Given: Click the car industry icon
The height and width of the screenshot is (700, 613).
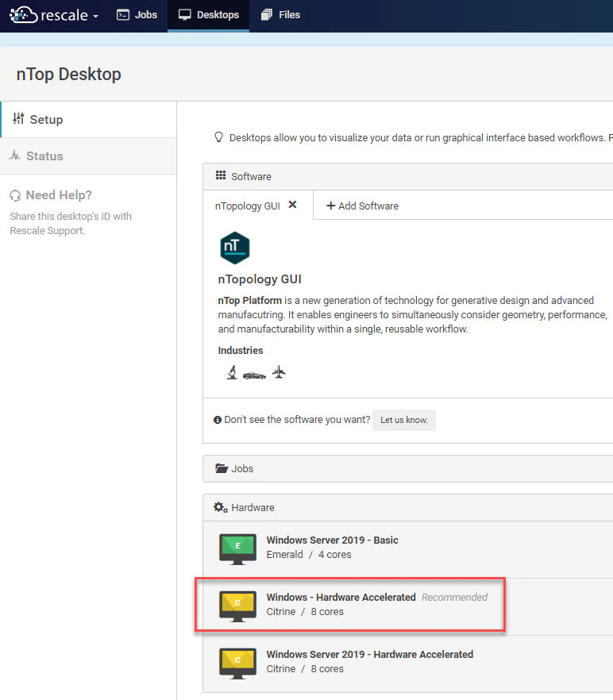Looking at the screenshot, I should [254, 375].
